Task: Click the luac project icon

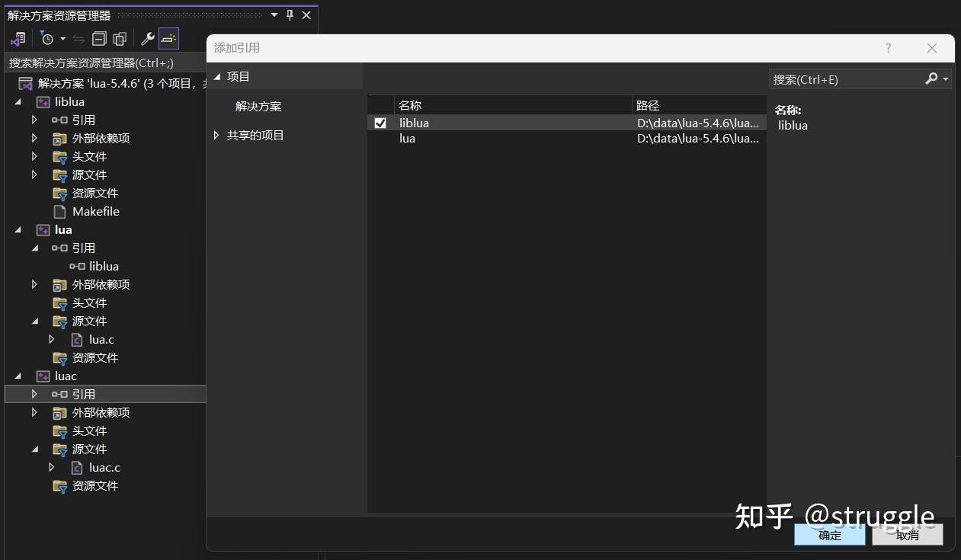Action: pos(43,376)
